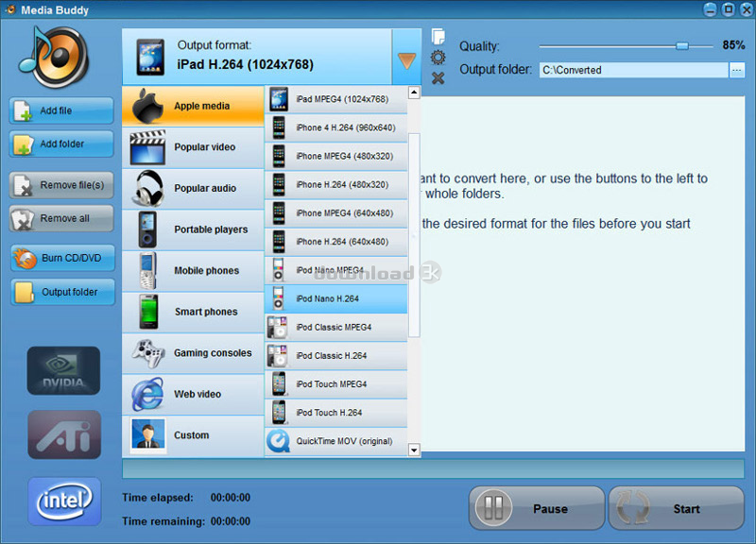Select the Web video category
The width and height of the screenshot is (756, 544).
click(x=193, y=394)
